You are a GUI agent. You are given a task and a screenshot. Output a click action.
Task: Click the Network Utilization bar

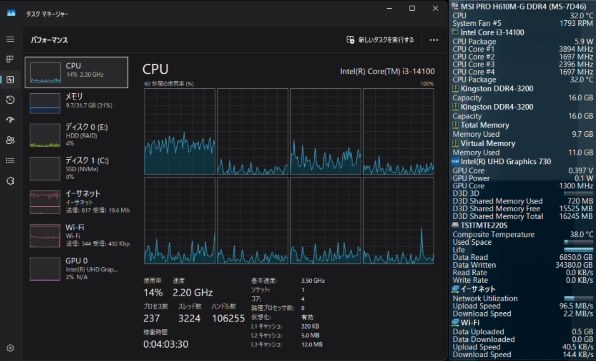(578, 298)
